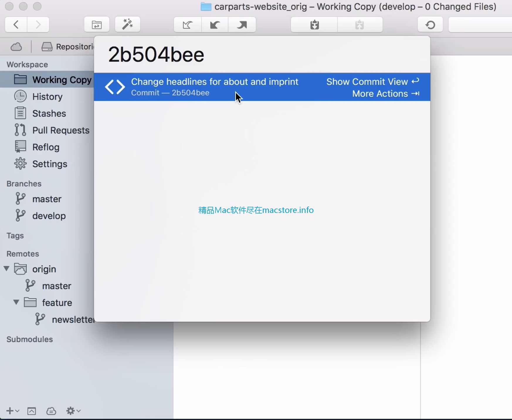Click the Branches section header
Image resolution: width=512 pixels, height=420 pixels.
[24, 184]
